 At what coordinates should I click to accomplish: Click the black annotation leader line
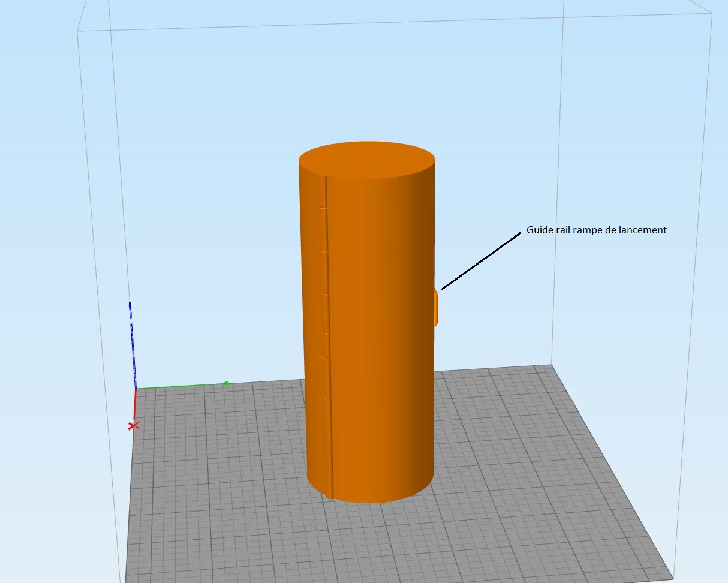coord(481,262)
